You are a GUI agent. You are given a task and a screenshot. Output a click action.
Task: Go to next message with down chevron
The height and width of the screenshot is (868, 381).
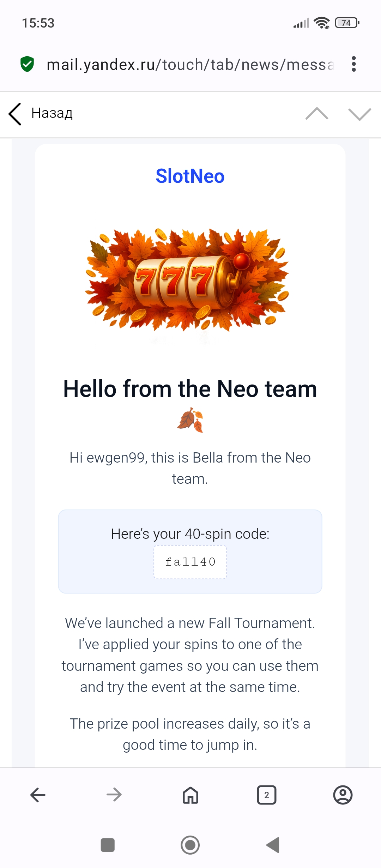359,114
